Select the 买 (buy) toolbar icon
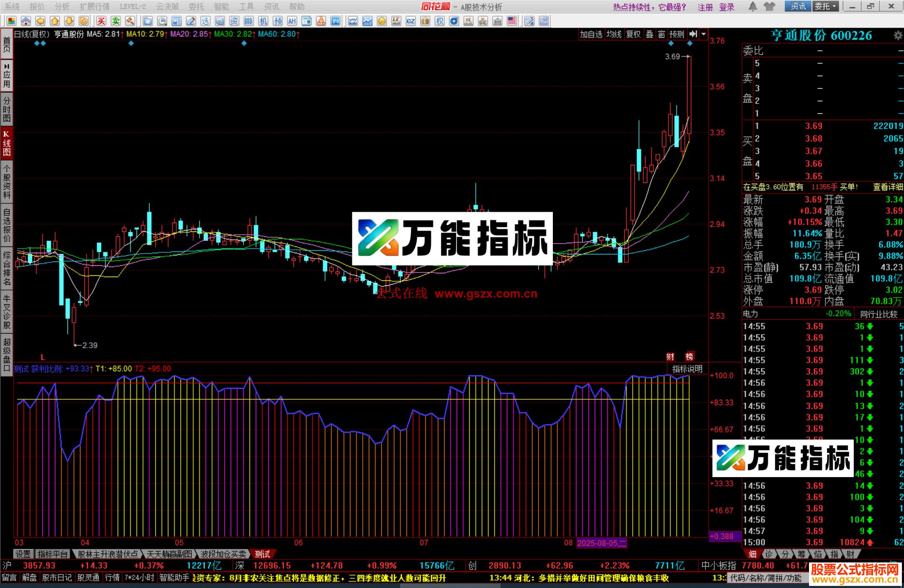This screenshot has height=588, width=904. [x=101, y=20]
